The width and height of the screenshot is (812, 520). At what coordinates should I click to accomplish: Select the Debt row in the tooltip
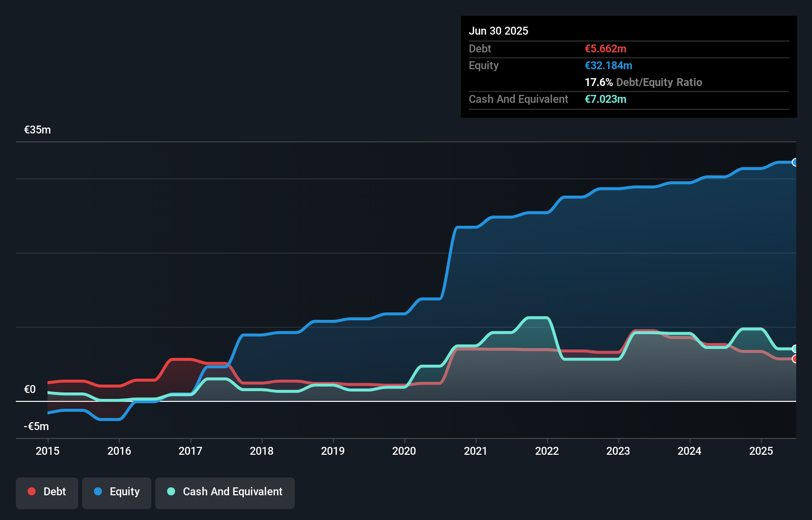628,49
